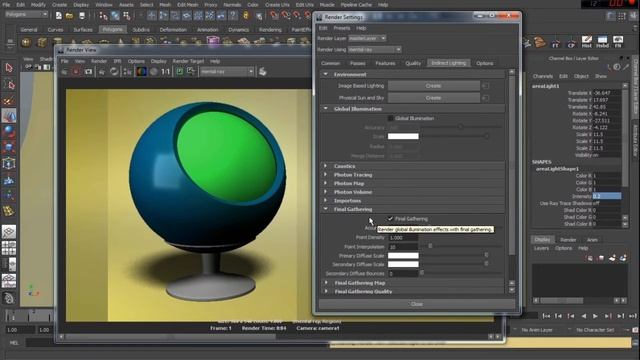640x360 pixels.
Task: Select the lasso tool in toolbox
Action: tap(9, 84)
